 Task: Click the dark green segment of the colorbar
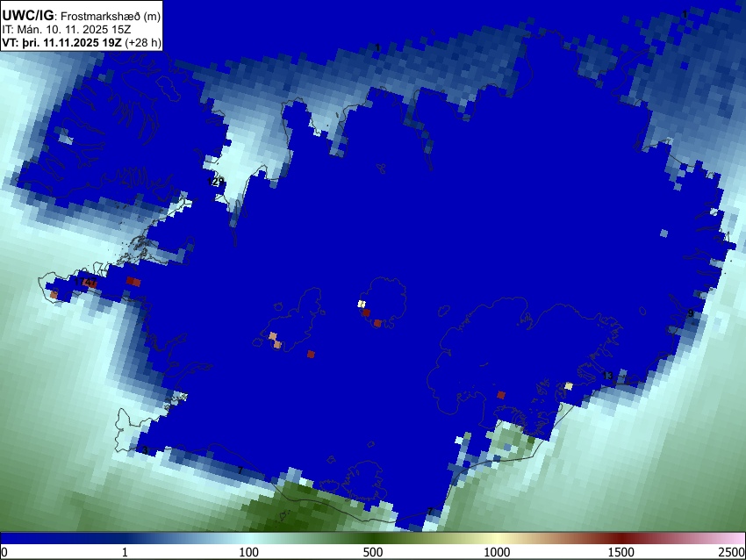click(x=373, y=538)
